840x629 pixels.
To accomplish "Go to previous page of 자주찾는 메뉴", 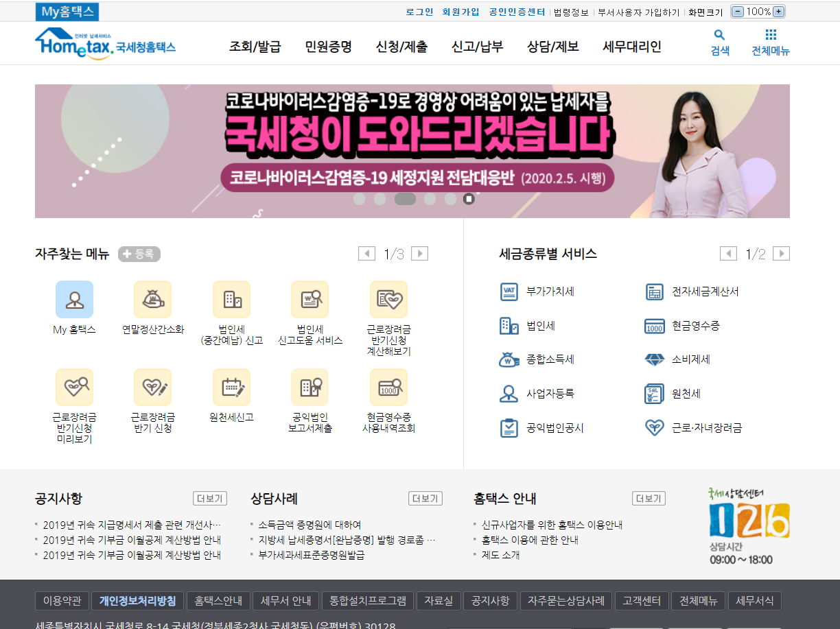I will (366, 254).
